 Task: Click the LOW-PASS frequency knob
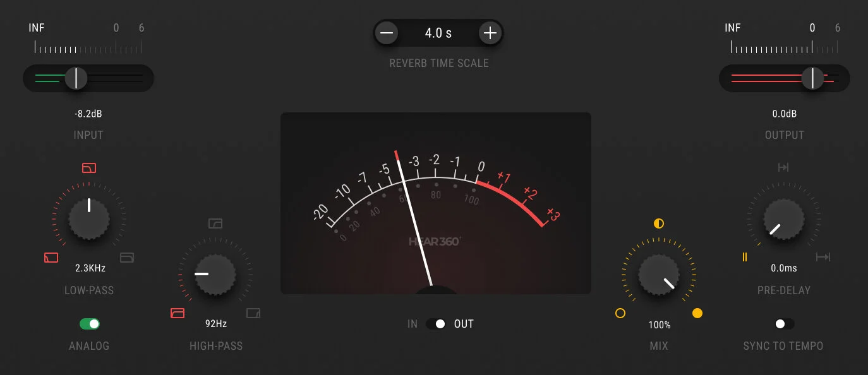tap(89, 219)
